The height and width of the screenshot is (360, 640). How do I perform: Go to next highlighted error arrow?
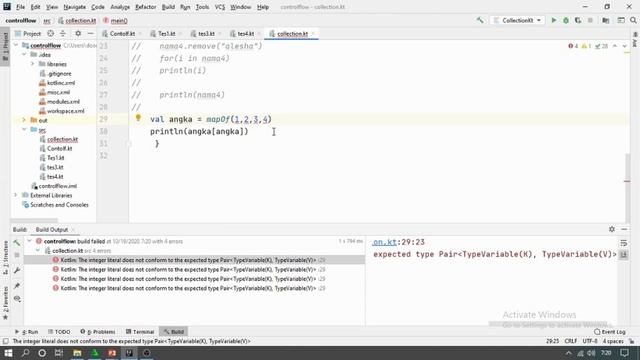[624, 46]
